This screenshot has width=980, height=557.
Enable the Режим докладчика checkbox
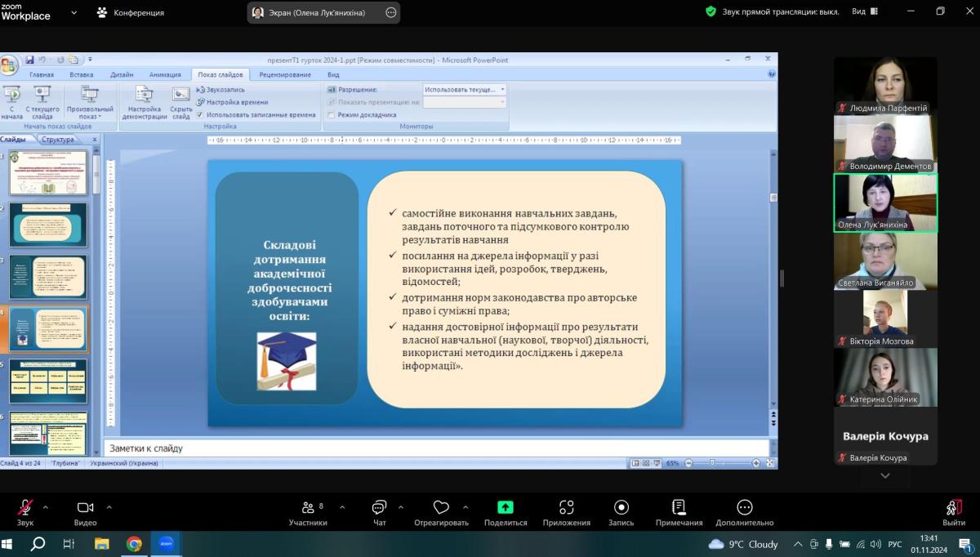[x=332, y=115]
